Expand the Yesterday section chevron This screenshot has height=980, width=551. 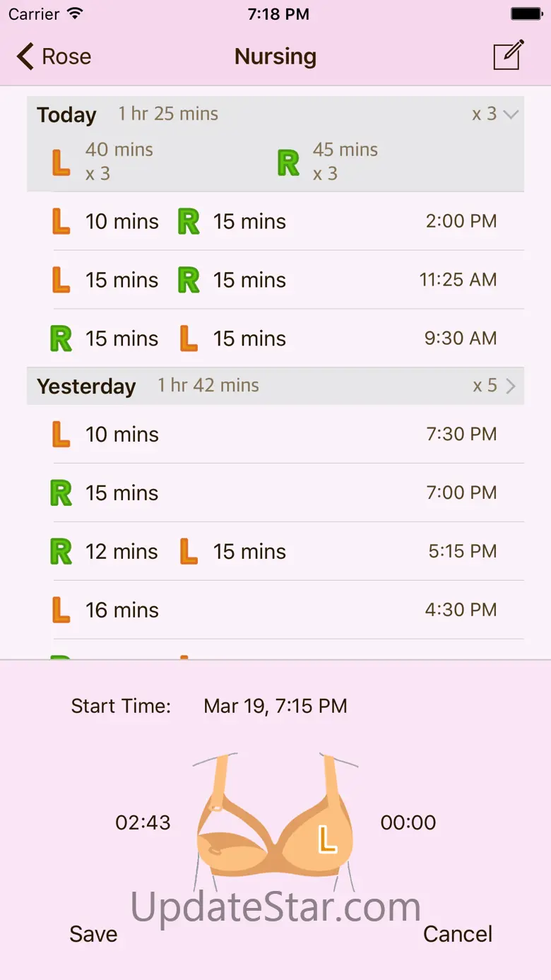(x=511, y=386)
